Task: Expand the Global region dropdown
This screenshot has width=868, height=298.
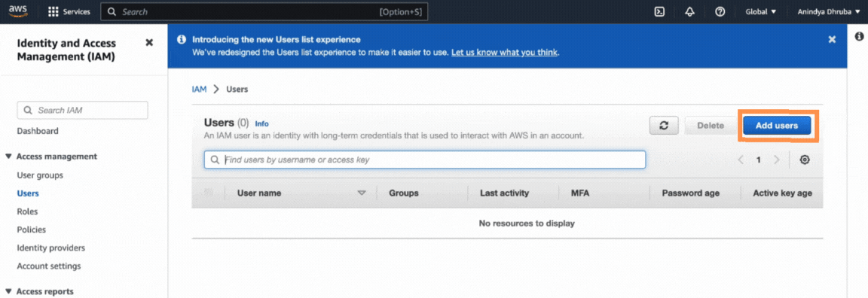Action: 760,11
